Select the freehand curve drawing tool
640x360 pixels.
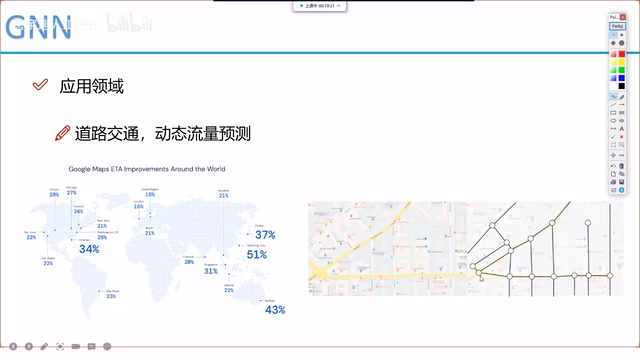click(x=613, y=97)
